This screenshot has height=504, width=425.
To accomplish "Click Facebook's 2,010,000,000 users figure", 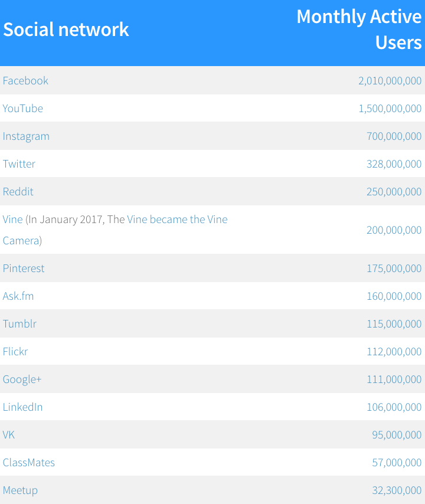I will [x=390, y=80].
